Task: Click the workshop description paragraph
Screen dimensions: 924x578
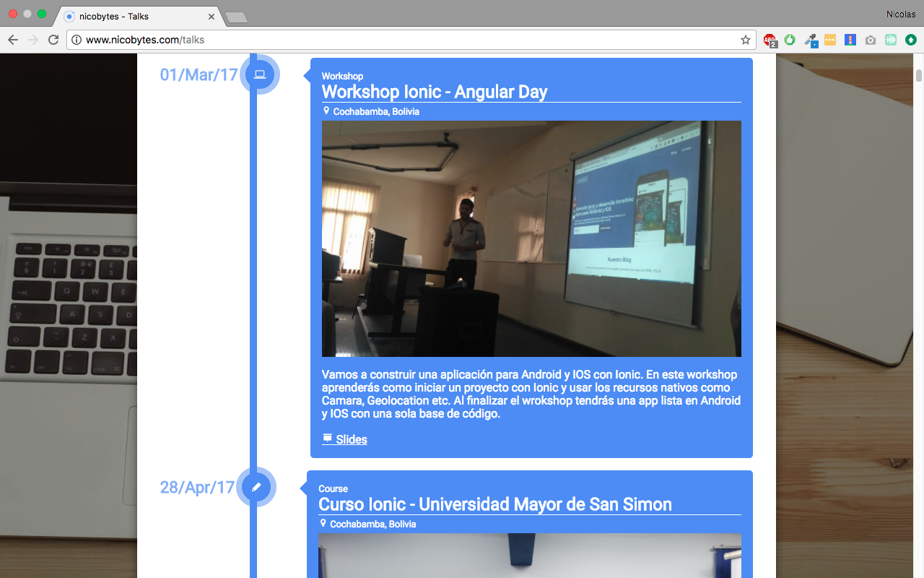Action: (531, 394)
